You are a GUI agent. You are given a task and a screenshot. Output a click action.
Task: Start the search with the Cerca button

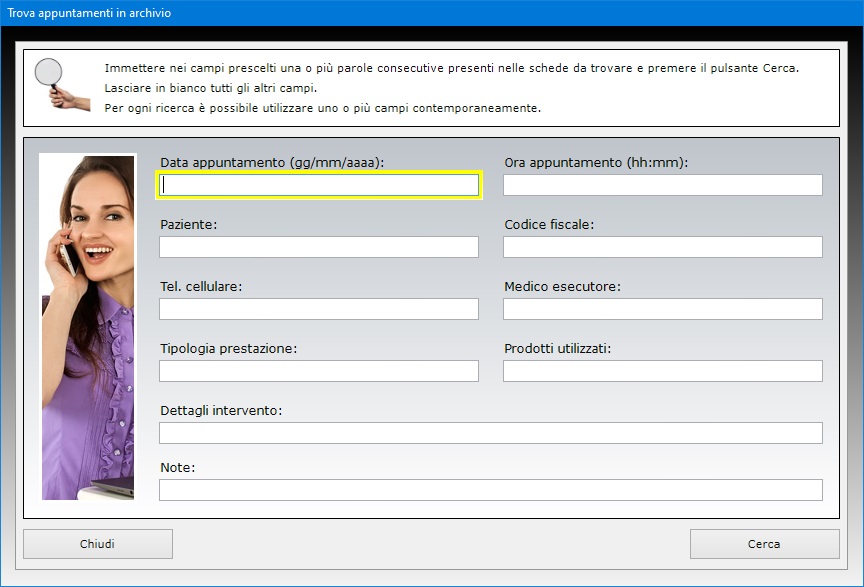point(764,544)
